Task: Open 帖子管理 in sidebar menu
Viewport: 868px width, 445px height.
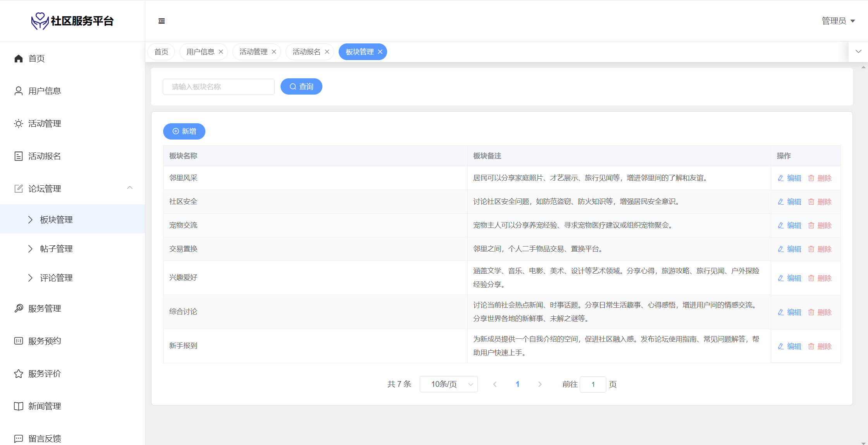Action: tap(56, 249)
